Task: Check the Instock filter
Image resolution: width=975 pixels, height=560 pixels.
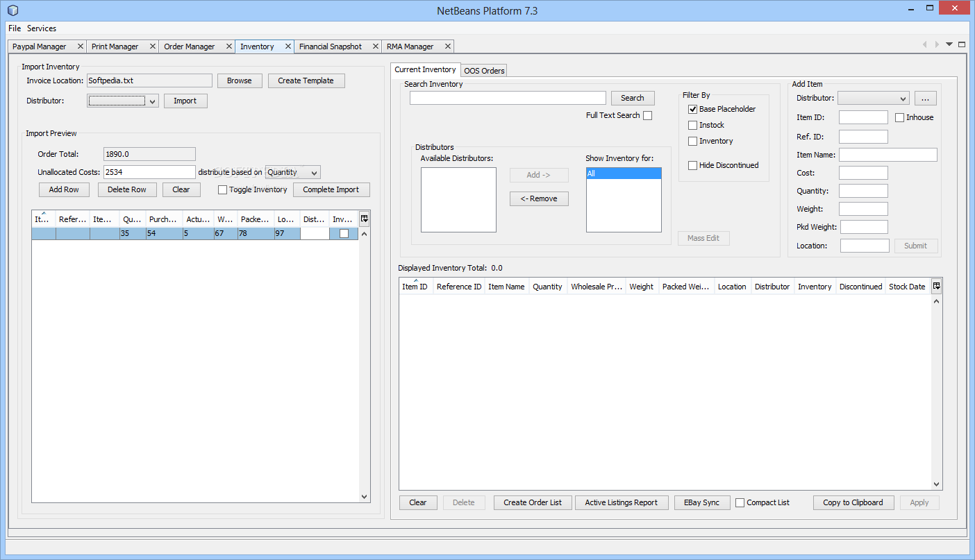Action: pyautogui.click(x=692, y=125)
